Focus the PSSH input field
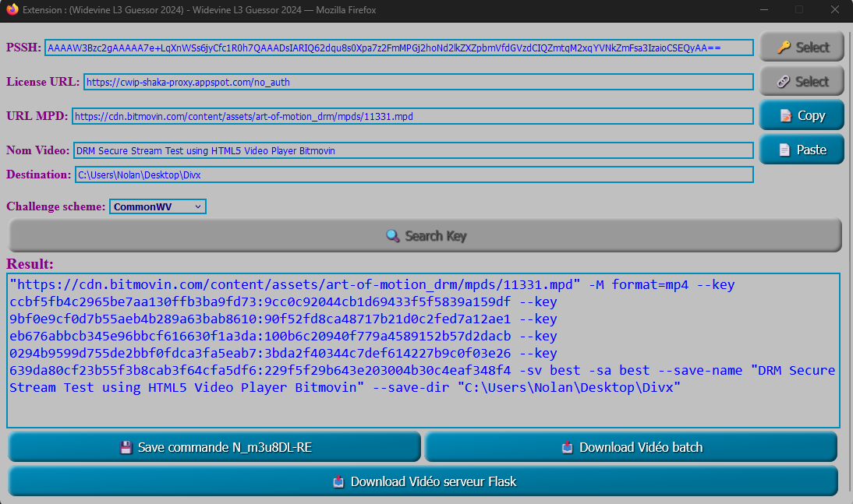Viewport: 853px width, 504px height. point(398,48)
